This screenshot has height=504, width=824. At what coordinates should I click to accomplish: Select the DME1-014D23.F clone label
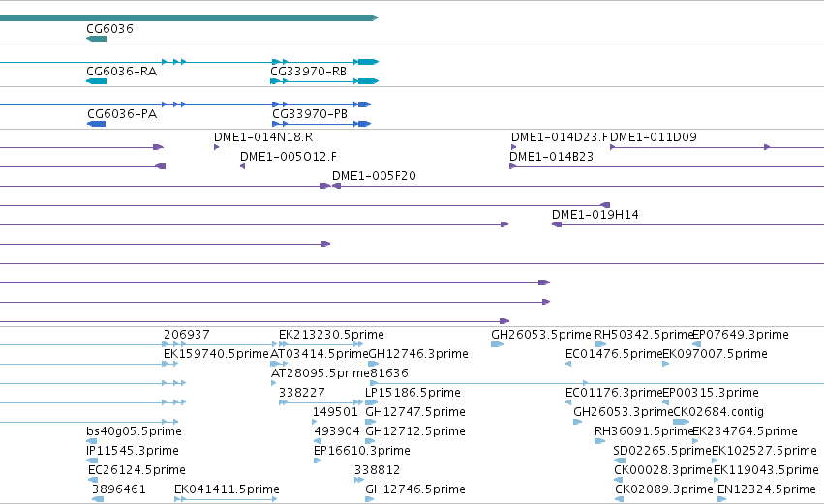[559, 137]
